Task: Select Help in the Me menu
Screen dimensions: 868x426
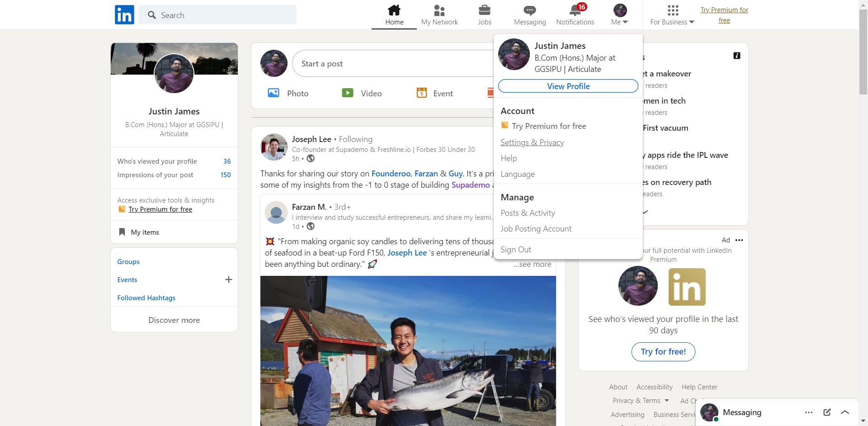Action: (x=509, y=158)
